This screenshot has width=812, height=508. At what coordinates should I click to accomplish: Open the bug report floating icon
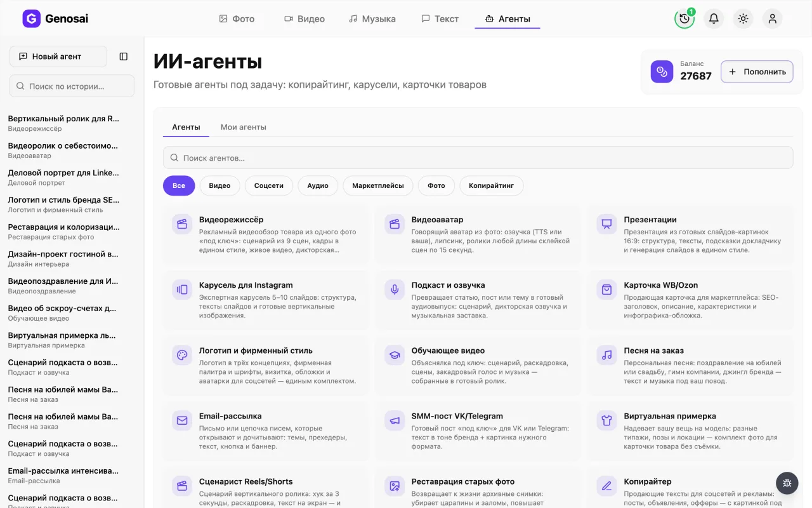click(787, 483)
